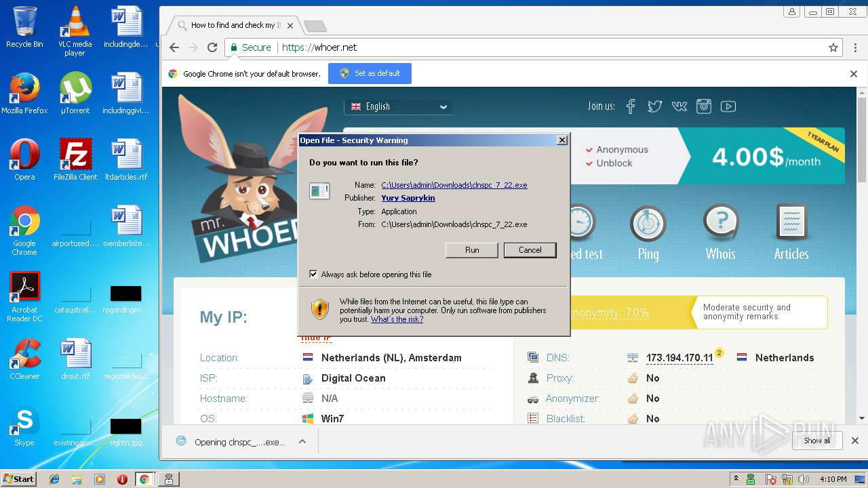The height and width of the screenshot is (488, 868).
Task: Uncheck Always ask before opening this file
Action: [313, 274]
